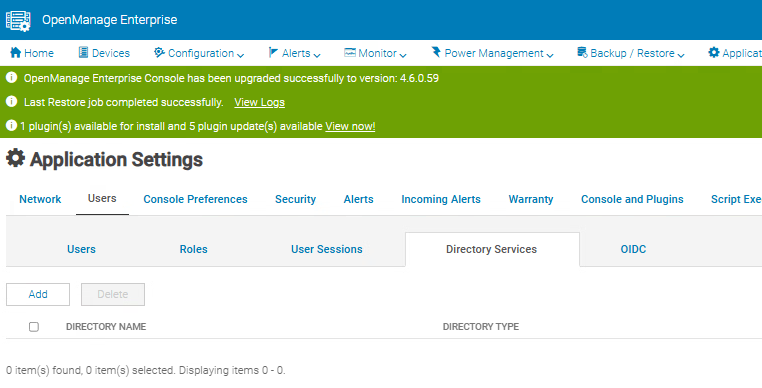
Task: Click the OpenManage Enterprise logo icon
Action: pos(18,20)
